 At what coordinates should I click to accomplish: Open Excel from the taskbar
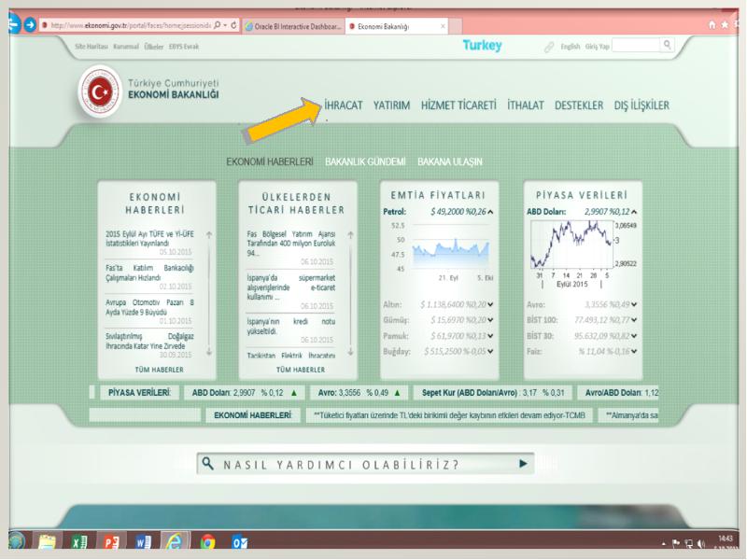click(x=79, y=541)
